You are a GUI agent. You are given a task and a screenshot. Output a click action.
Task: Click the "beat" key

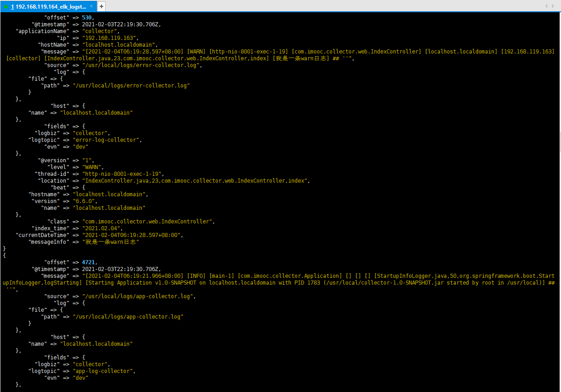click(x=60, y=188)
